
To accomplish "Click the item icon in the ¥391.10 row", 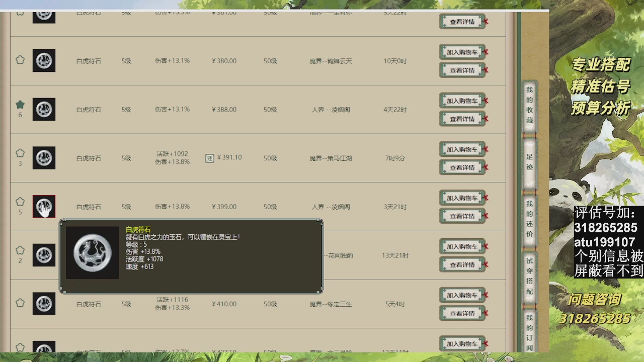I will coord(44,158).
